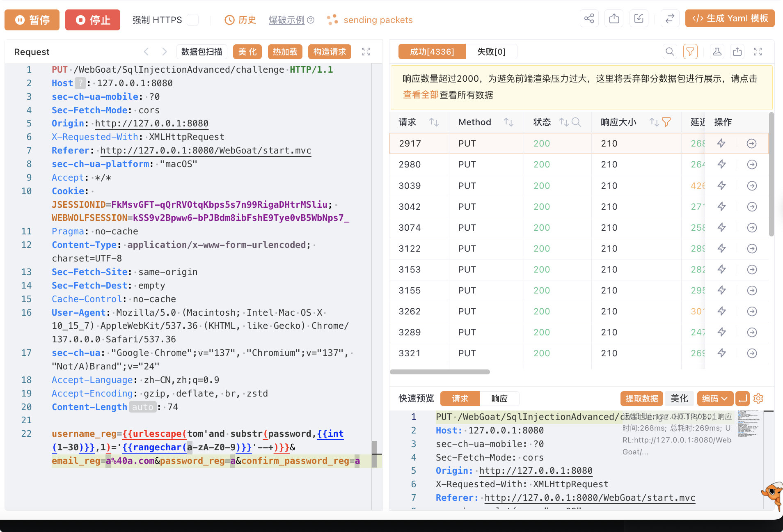Screen dimensions: 783x532
Task: Go to next request with right chevron
Action: click(x=165, y=52)
